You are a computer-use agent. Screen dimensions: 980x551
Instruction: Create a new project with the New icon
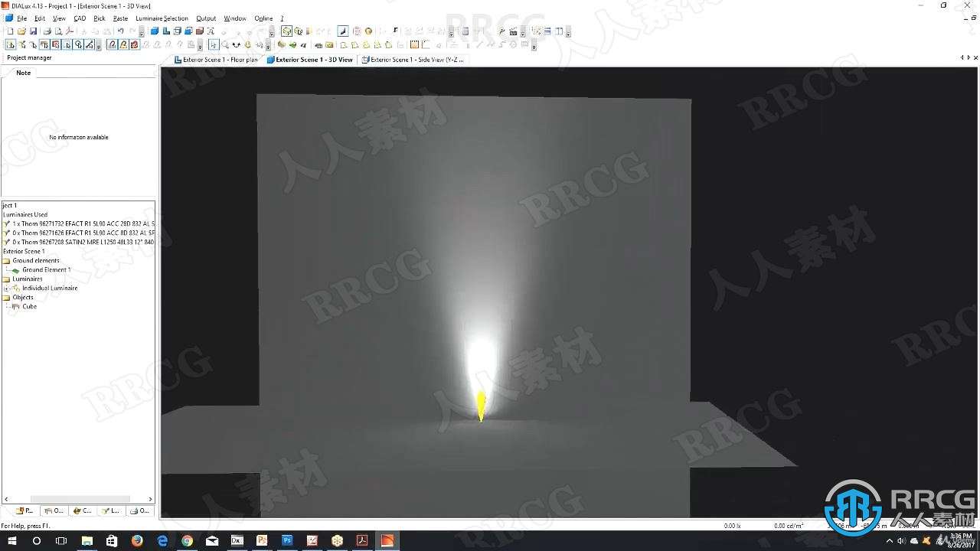click(10, 31)
